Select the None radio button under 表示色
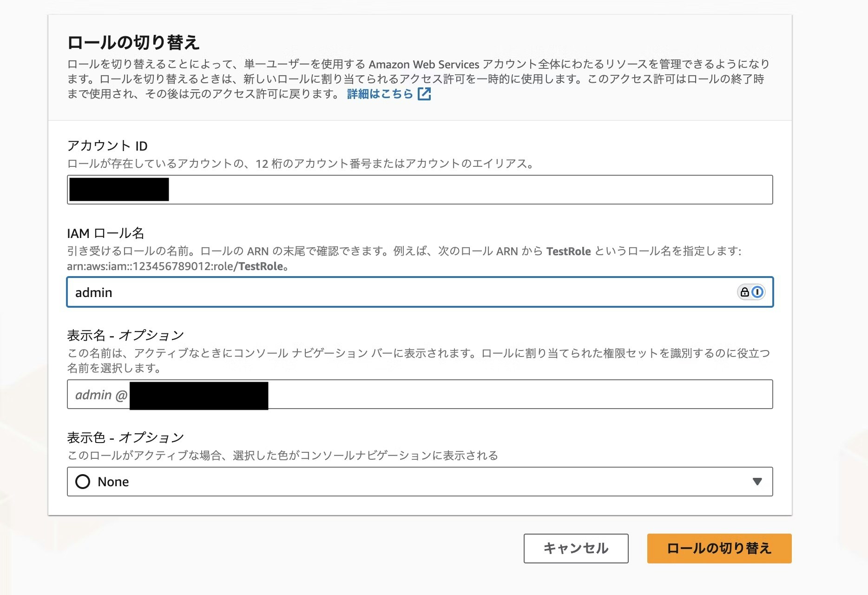 point(82,482)
